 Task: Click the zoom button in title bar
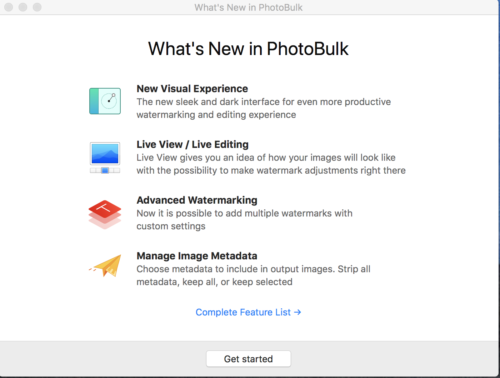(37, 7)
